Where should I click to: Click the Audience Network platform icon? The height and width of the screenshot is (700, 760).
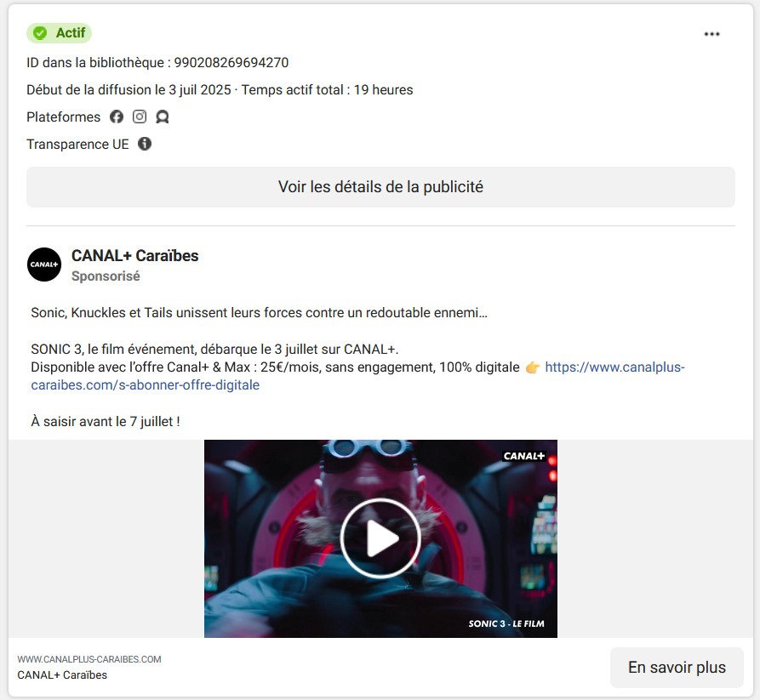[163, 117]
